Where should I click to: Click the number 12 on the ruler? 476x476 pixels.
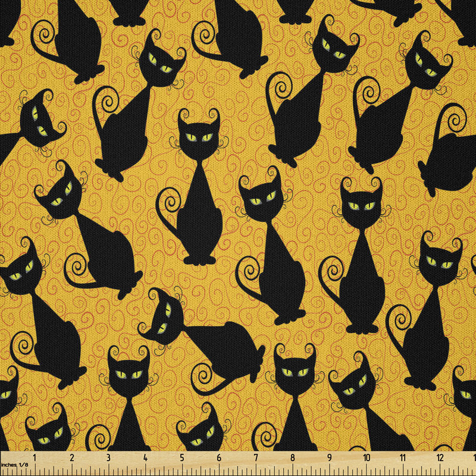click(440, 458)
